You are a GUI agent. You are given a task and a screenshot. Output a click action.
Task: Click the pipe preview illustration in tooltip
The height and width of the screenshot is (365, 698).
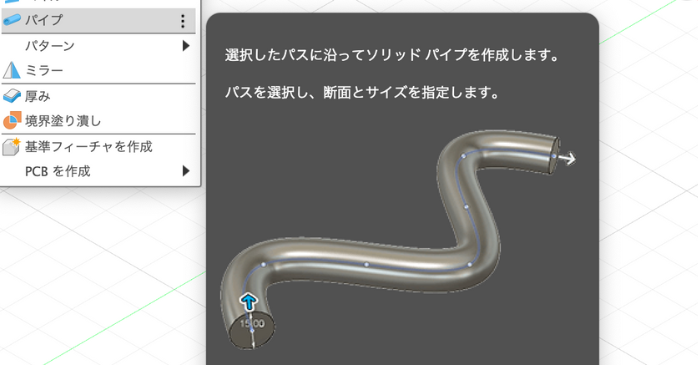pos(398,239)
